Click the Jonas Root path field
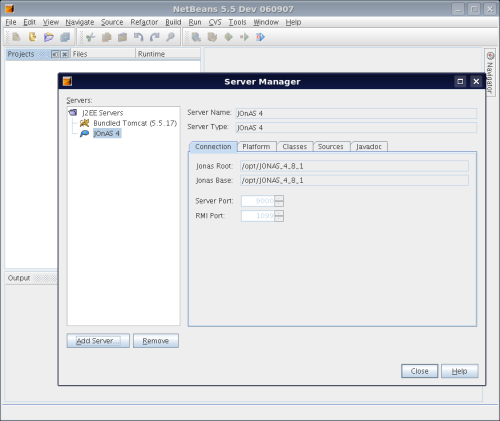 354,166
